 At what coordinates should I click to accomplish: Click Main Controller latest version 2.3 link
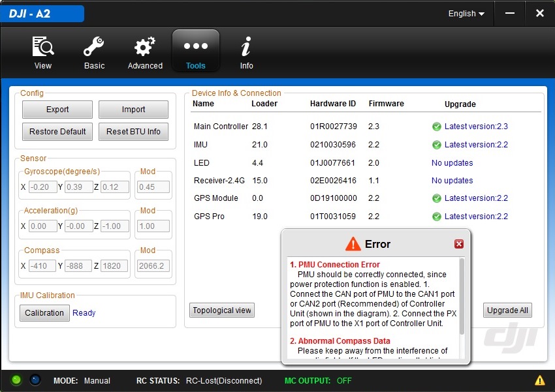coord(476,126)
